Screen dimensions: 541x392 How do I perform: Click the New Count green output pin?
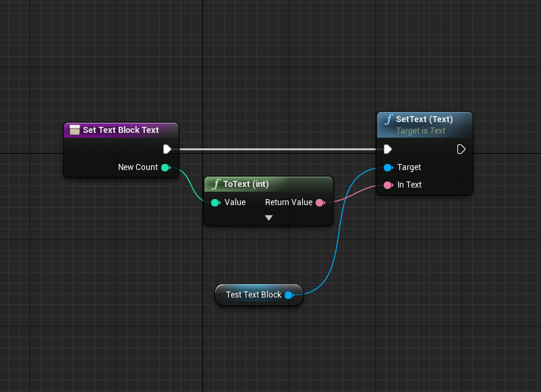point(166,167)
